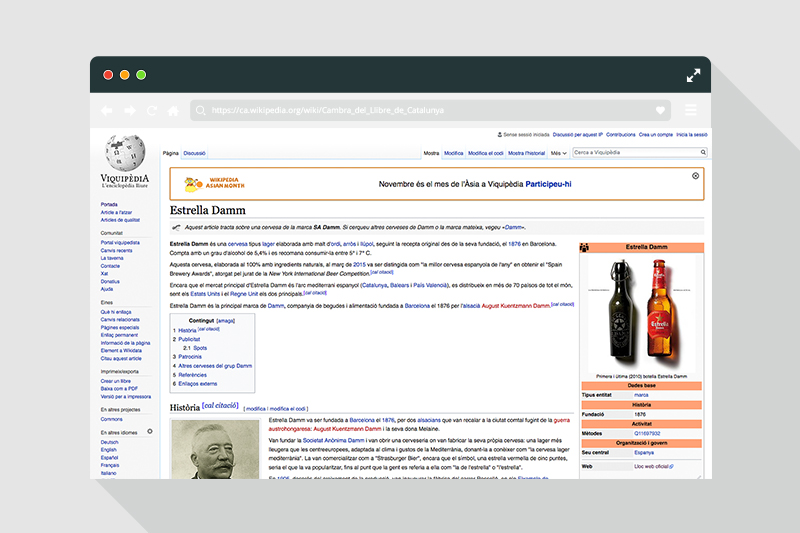Image resolution: width=800 pixels, height=533 pixels.
Task: Open language settings gear icon
Action: coord(150,432)
